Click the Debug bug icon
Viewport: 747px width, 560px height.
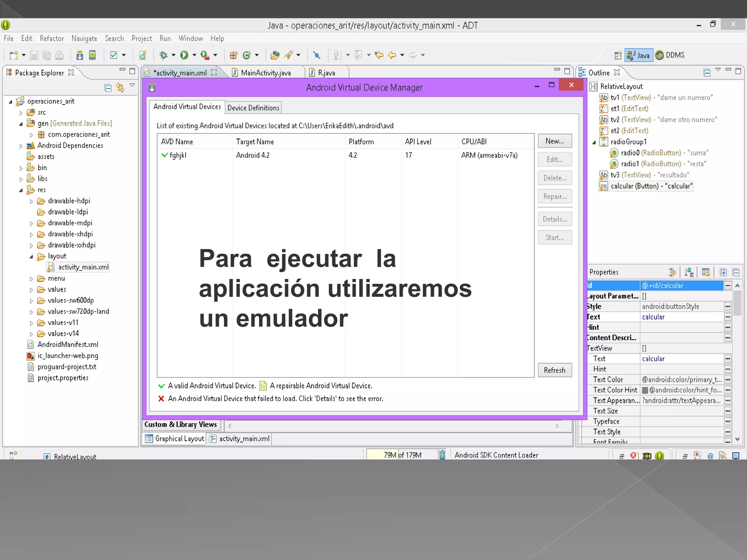tap(164, 55)
